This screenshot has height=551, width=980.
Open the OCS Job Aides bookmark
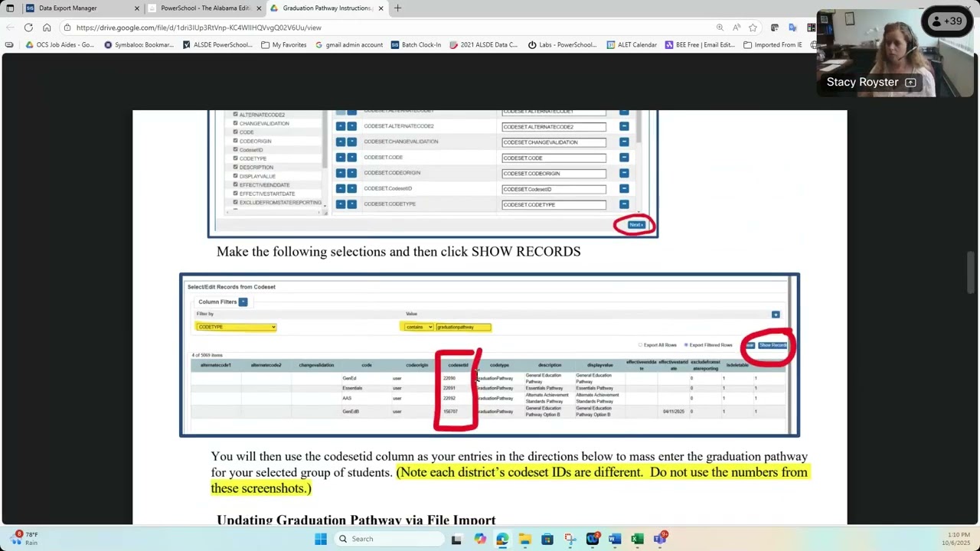(x=60, y=45)
